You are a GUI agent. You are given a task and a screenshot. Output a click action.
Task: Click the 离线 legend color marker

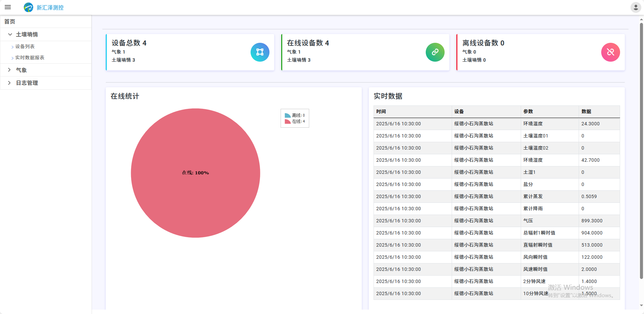click(288, 115)
